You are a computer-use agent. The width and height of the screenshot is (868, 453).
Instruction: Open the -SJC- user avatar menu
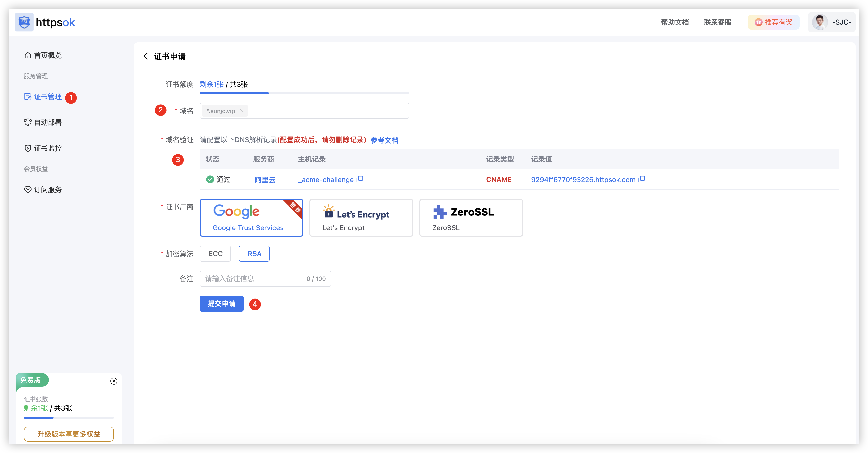(x=831, y=22)
